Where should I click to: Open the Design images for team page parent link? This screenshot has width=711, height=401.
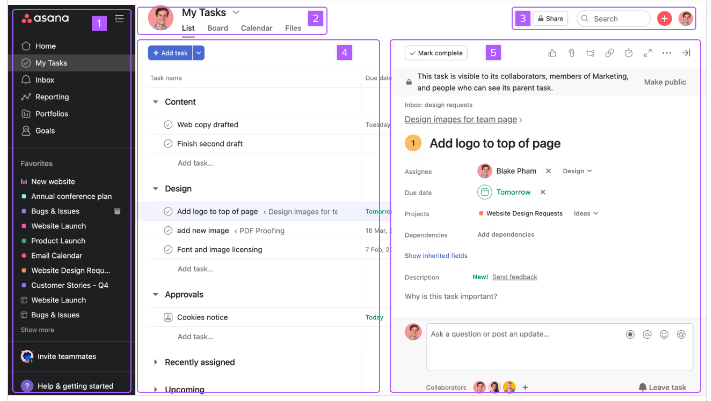pyautogui.click(x=461, y=119)
